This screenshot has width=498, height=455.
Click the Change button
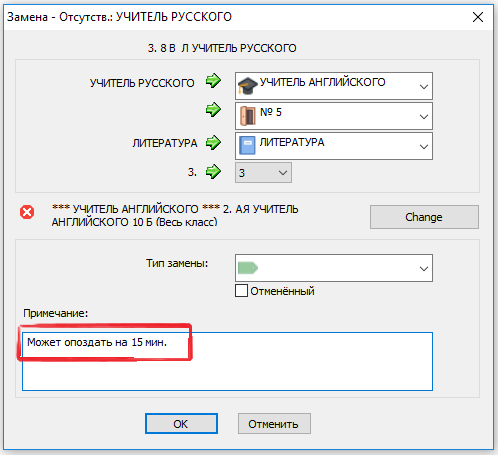tap(424, 217)
